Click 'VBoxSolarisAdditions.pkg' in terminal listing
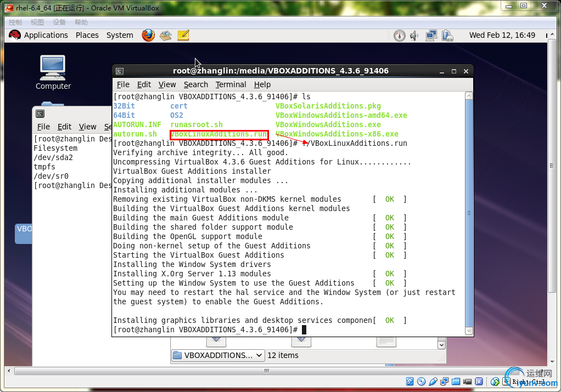 coord(328,106)
